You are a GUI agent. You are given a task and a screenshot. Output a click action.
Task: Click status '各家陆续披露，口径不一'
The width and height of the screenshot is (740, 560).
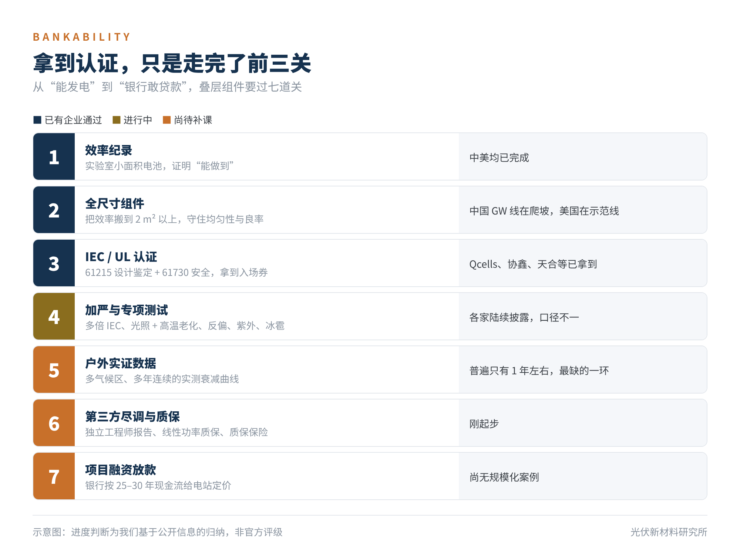tap(524, 317)
